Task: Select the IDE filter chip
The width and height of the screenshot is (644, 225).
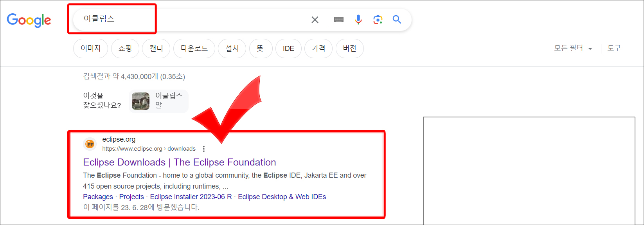Action: pyautogui.click(x=288, y=49)
